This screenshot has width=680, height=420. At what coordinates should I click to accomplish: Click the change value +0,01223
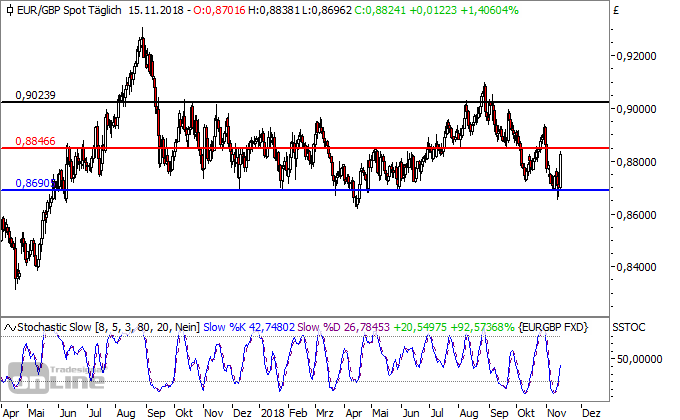click(x=433, y=10)
